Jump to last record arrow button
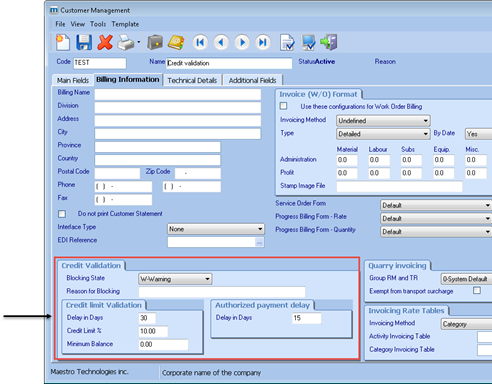 coord(263,43)
